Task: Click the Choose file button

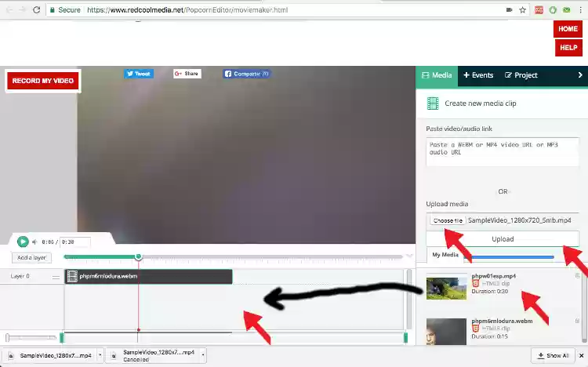Action: pyautogui.click(x=448, y=221)
